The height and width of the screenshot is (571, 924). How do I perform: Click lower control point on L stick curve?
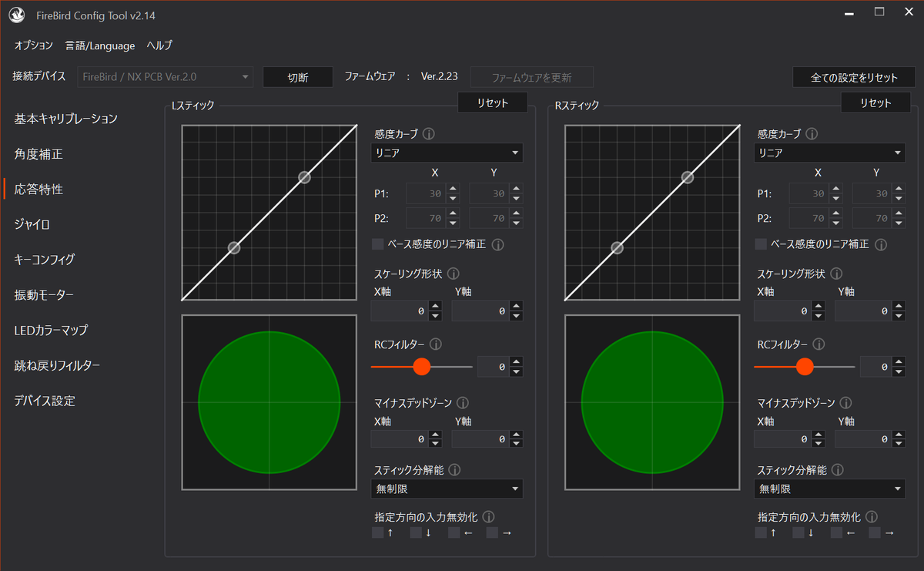click(x=234, y=247)
